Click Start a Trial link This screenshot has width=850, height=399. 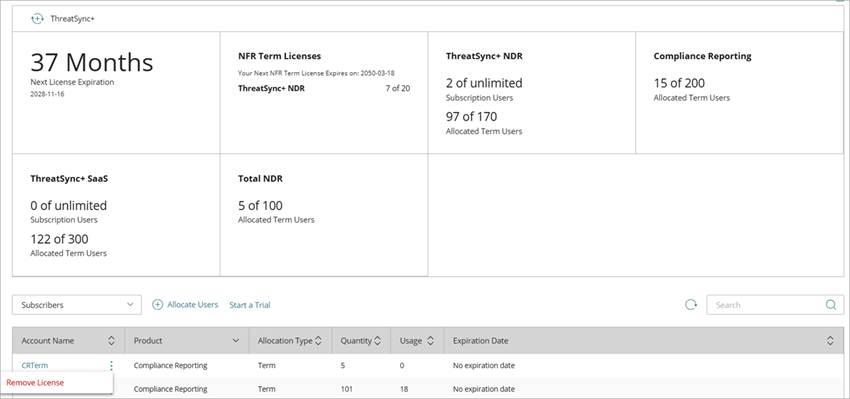pyautogui.click(x=250, y=305)
